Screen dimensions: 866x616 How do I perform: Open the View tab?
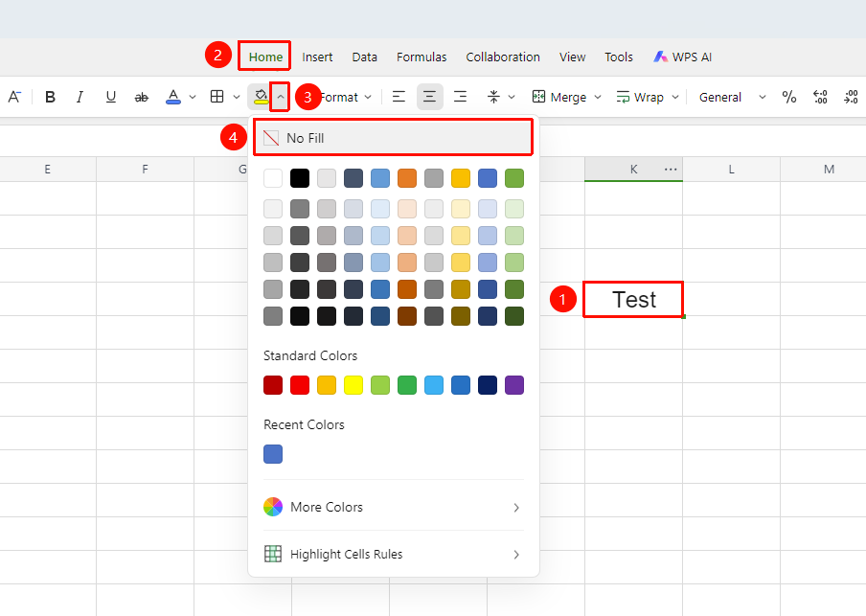coord(572,57)
